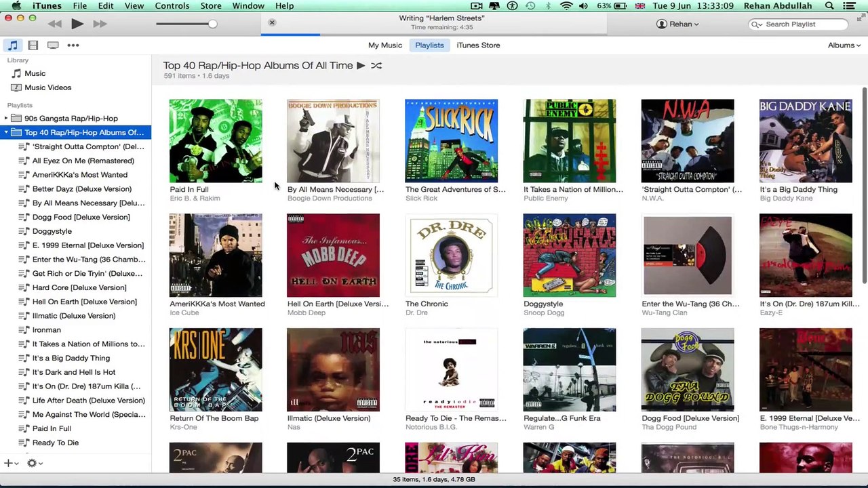Image resolution: width=868 pixels, height=488 pixels.
Task: Open the Window menu
Action: pyautogui.click(x=248, y=6)
